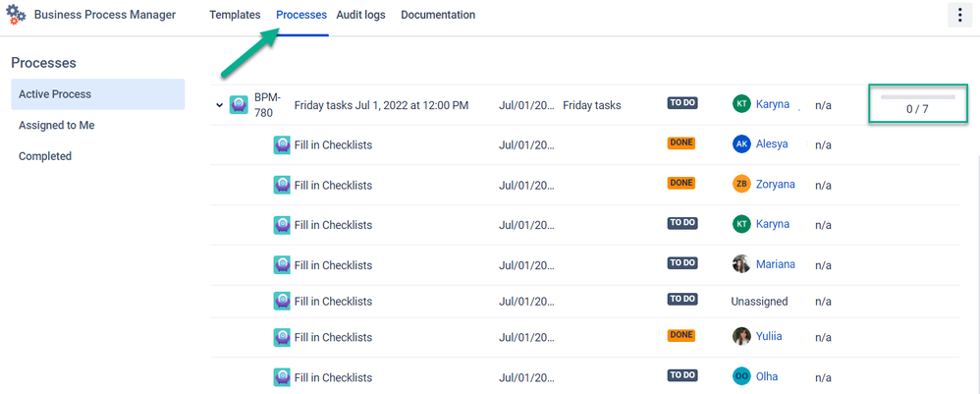
Task: Click 'Friday tasks Jul 1, 2022 at 12:00 PM' summary
Action: 381,105
